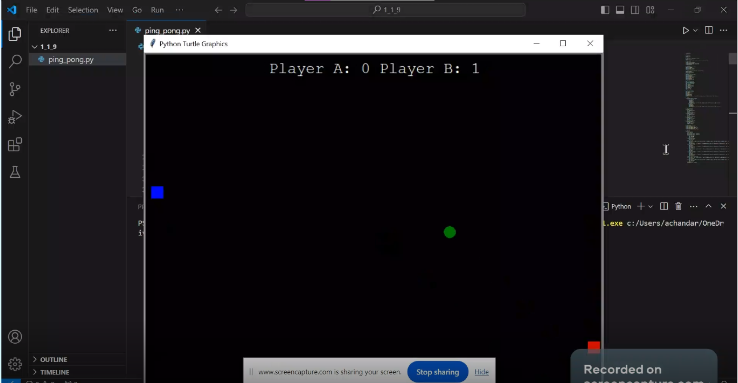Image resolution: width=738 pixels, height=383 pixels.
Task: Toggle secondary side bar visibility
Action: [x=635, y=10]
